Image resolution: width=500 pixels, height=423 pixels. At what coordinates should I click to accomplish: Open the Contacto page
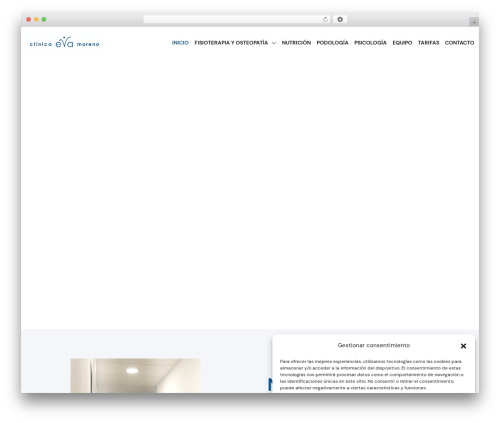pos(459,43)
